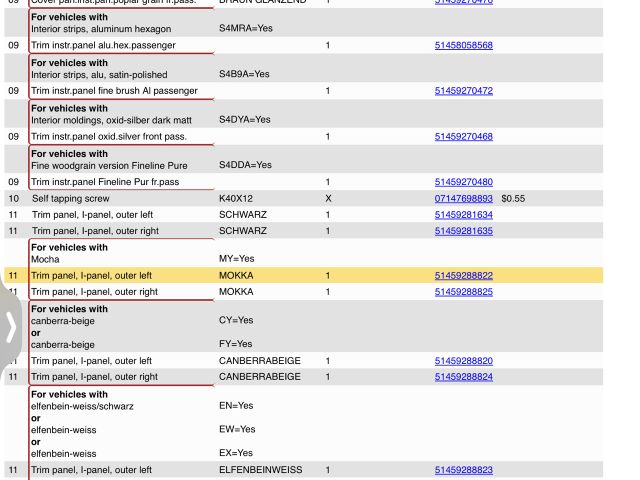Click the $0.55 price of the screw
Viewport: 640px width, 480px height.
click(x=513, y=199)
